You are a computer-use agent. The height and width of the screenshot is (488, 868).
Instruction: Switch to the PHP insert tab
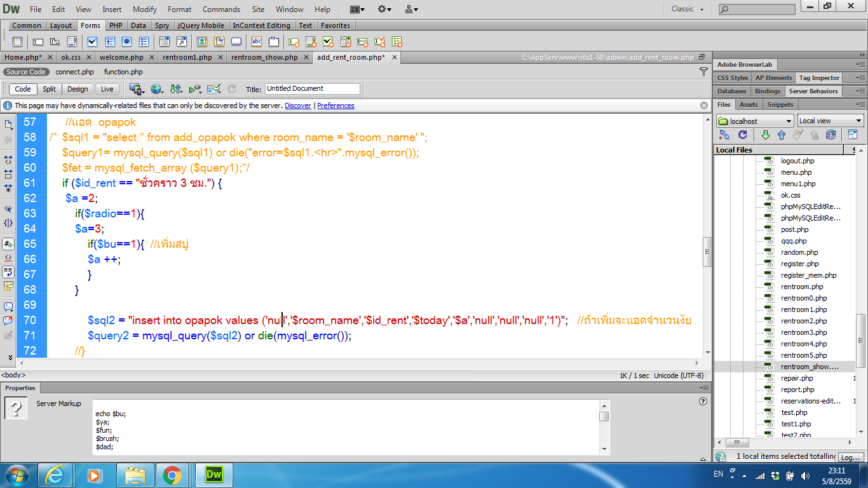[116, 25]
